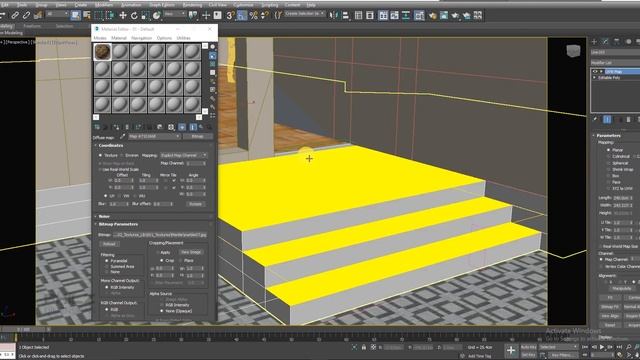Viewport: 640px width, 360px height.
Task: Open the Modes menu in Material Editor
Action: click(x=100, y=38)
